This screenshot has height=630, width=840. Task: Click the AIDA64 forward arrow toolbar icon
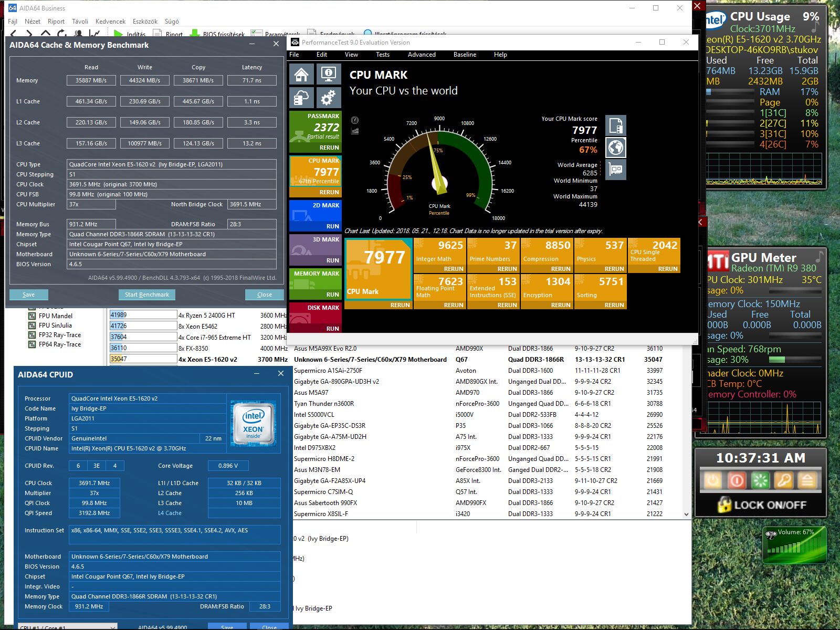pos(29,34)
